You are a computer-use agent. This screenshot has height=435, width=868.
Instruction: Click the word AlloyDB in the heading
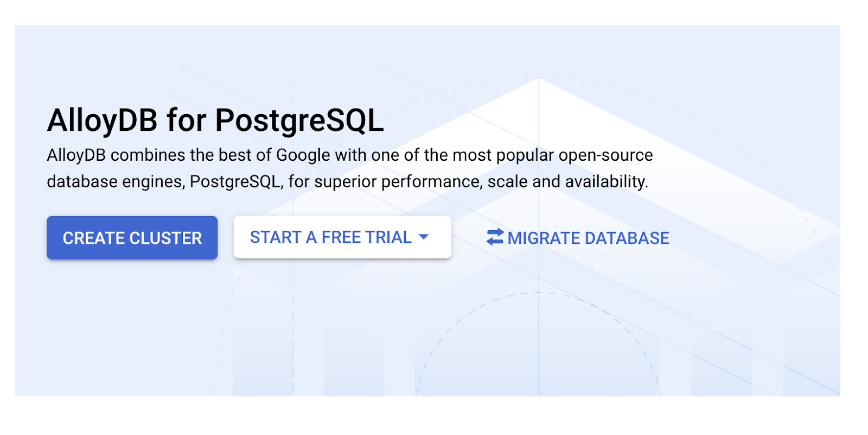tap(103, 120)
